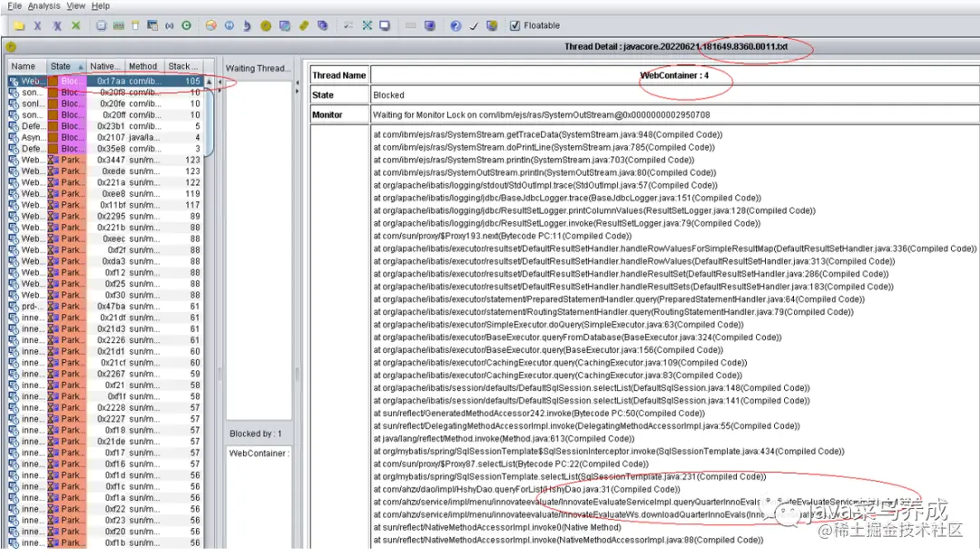Click the yellow-blue icon beside the checkmark
Viewport: 980px width, 556px height.
click(492, 25)
